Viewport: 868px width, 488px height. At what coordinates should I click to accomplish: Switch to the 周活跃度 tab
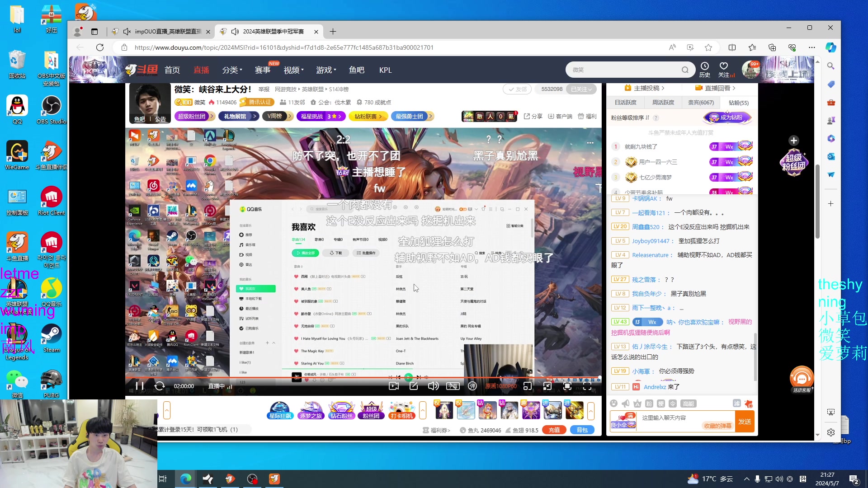(x=663, y=103)
